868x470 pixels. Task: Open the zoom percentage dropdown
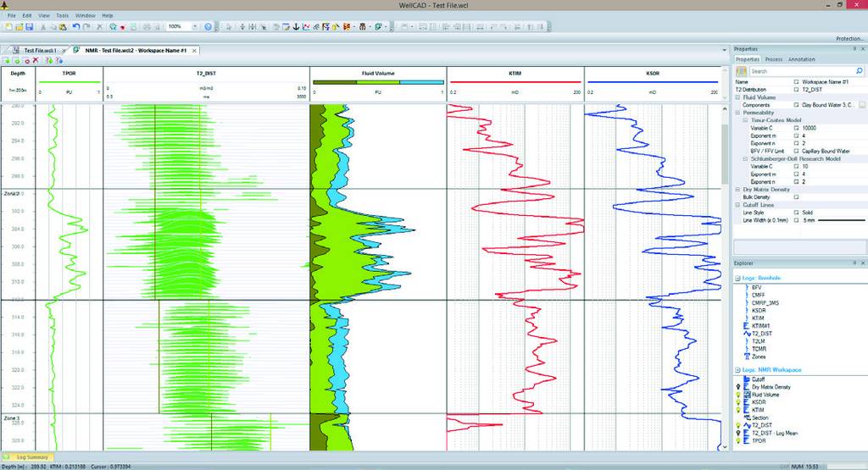click(x=195, y=26)
